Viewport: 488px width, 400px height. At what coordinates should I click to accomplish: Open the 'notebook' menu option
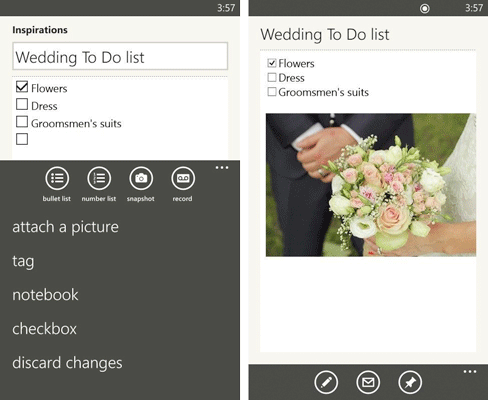pos(45,295)
